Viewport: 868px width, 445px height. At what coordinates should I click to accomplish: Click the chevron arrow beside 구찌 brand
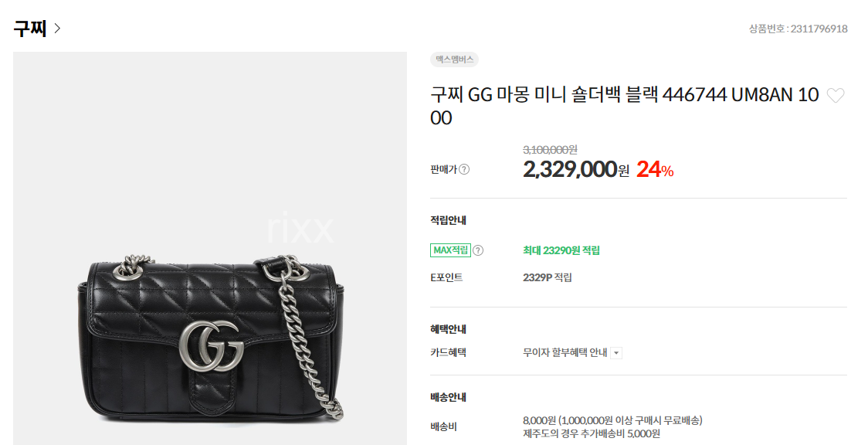57,28
